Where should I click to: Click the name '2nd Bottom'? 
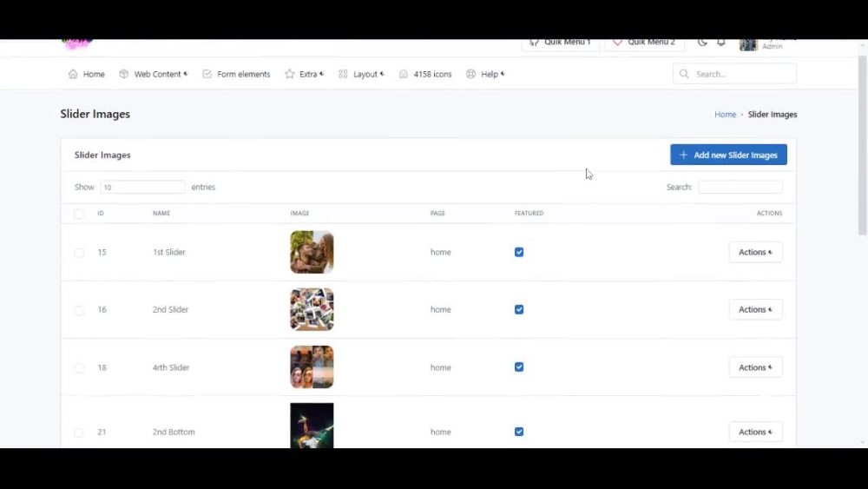click(174, 432)
